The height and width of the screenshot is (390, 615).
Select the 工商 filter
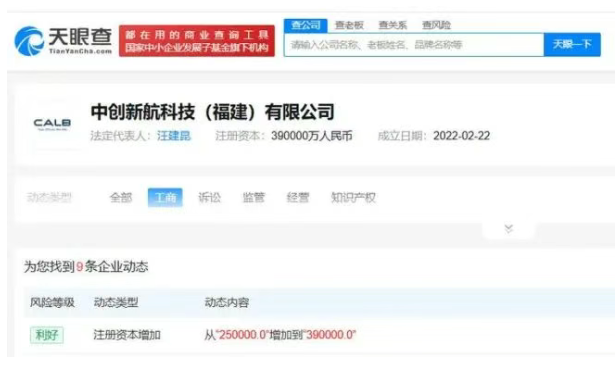[165, 197]
